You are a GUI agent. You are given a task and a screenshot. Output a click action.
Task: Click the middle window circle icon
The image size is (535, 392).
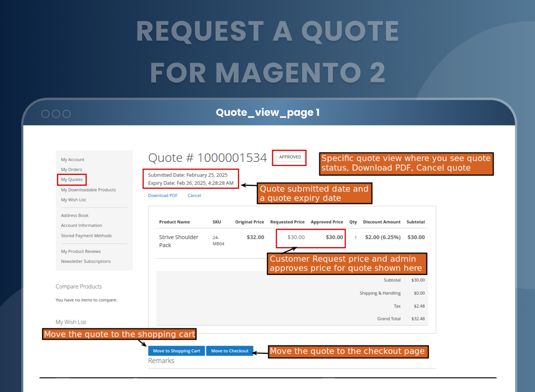click(x=56, y=114)
